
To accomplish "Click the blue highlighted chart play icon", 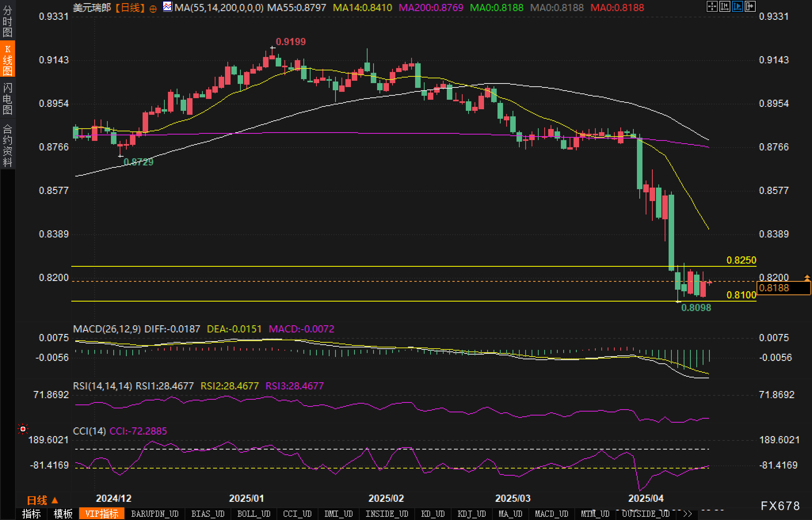I will (737, 6).
